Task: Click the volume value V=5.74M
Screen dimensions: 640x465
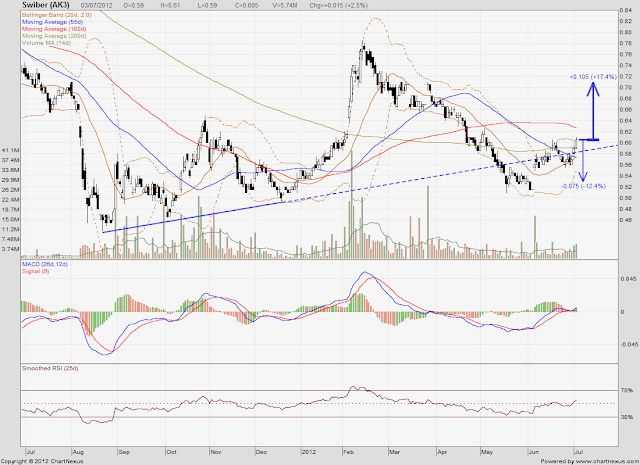Action: 283,6
